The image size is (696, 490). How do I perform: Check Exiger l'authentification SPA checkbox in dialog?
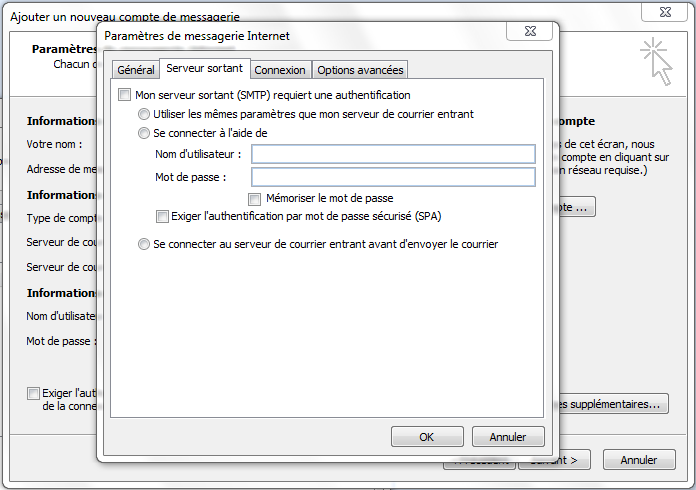(x=162, y=217)
